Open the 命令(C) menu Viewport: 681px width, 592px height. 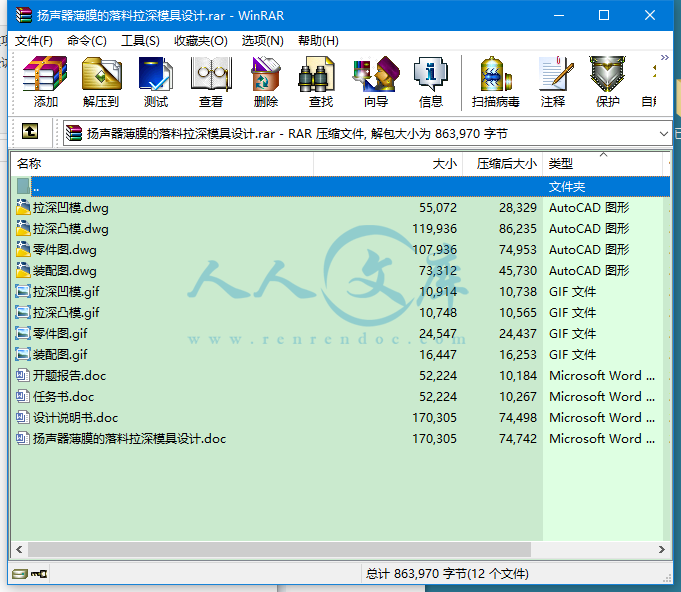pos(87,41)
